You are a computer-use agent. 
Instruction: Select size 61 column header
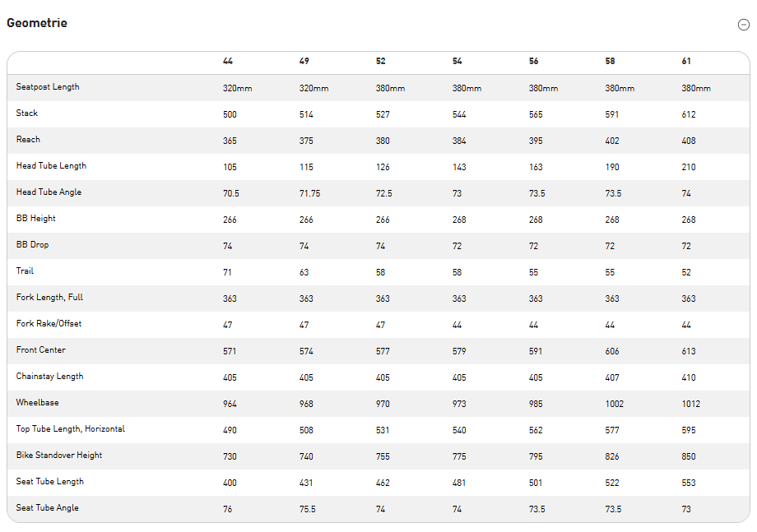(686, 62)
